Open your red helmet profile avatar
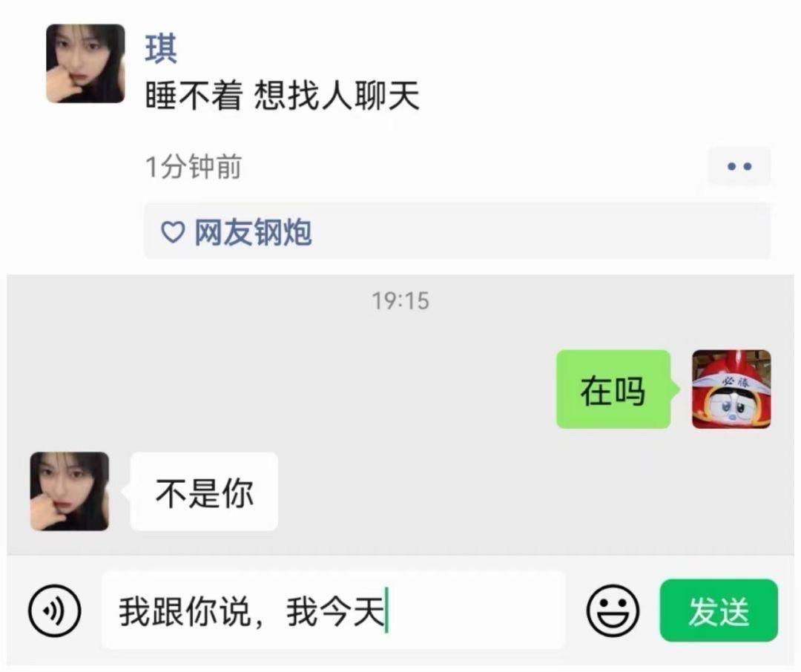Image resolution: width=801 pixels, height=672 pixels. (731, 389)
